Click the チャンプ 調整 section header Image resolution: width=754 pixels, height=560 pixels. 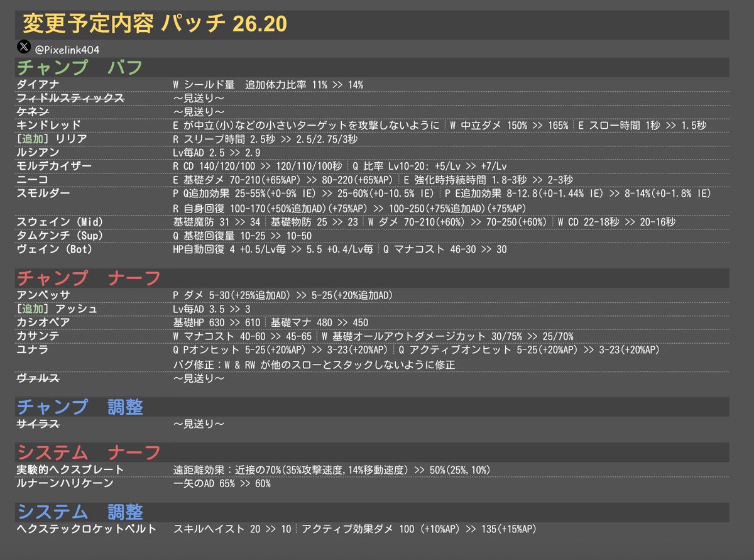coord(80,407)
